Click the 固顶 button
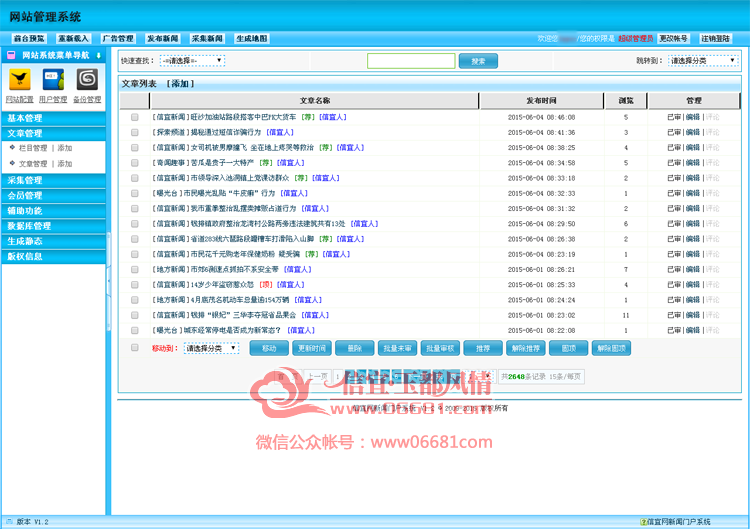Viewport: 750px width, 529px height. click(569, 348)
